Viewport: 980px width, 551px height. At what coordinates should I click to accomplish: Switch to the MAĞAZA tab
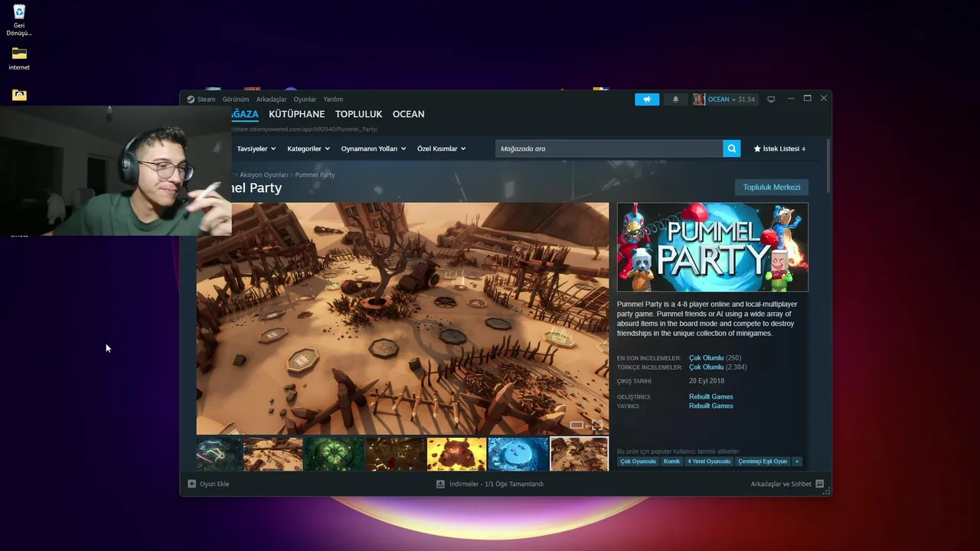coord(244,114)
